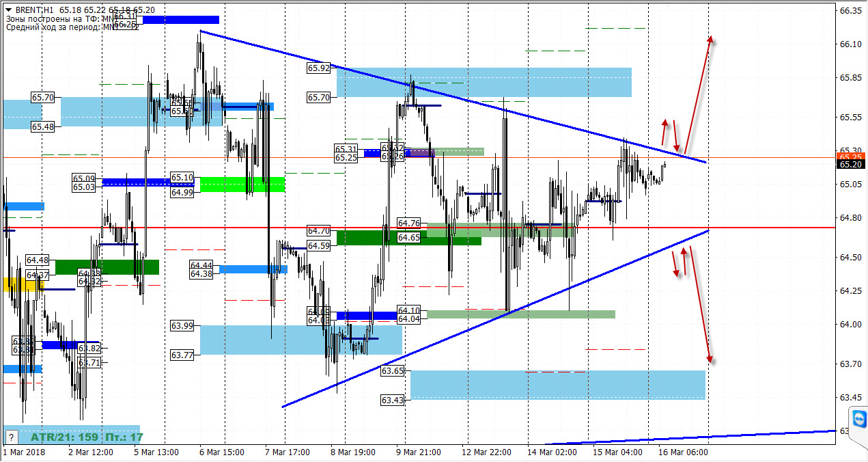Select the 64.65 level label
The image size is (868, 462).
point(409,238)
